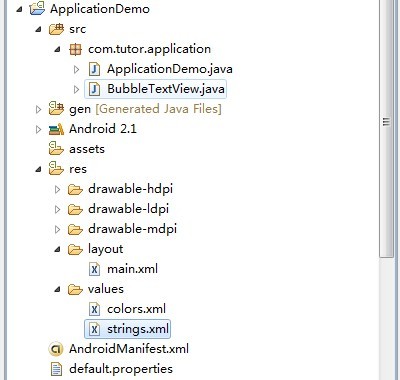Expand the gen Generated Java Files arrow
The image size is (400, 380).
(38, 109)
